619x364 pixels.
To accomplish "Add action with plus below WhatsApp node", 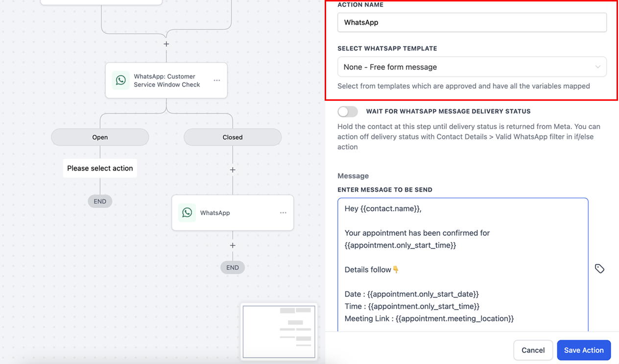I will (233, 246).
